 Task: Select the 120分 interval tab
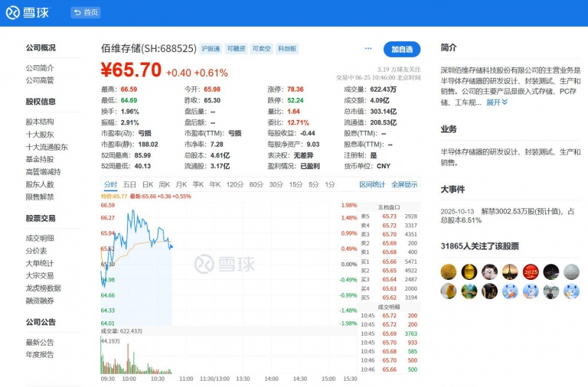click(x=235, y=184)
